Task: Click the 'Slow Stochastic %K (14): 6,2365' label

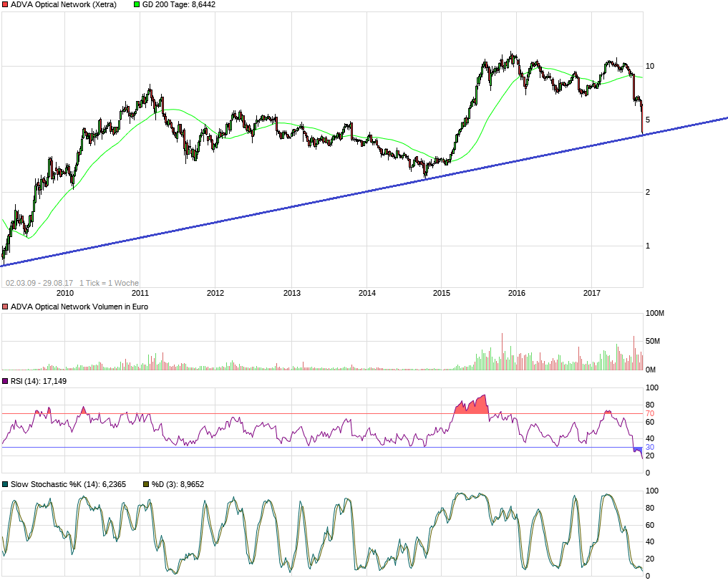Action: [x=68, y=484]
